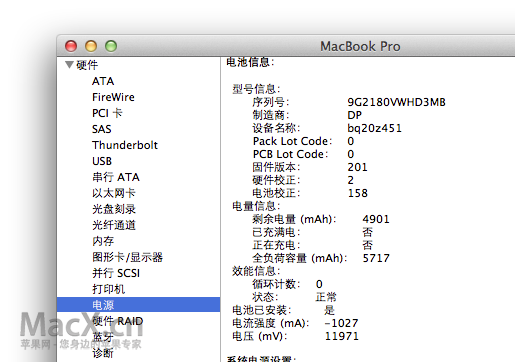Click the 电池信息 heading
This screenshot has height=362, width=515.
click(250, 62)
